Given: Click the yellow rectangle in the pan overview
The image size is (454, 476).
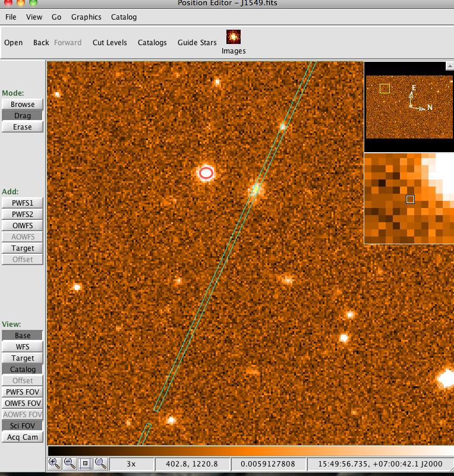Looking at the screenshot, I should [384, 89].
